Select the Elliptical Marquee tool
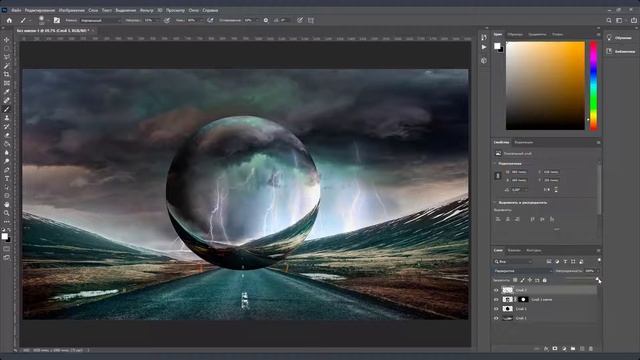The image size is (640, 360). [x=7, y=49]
